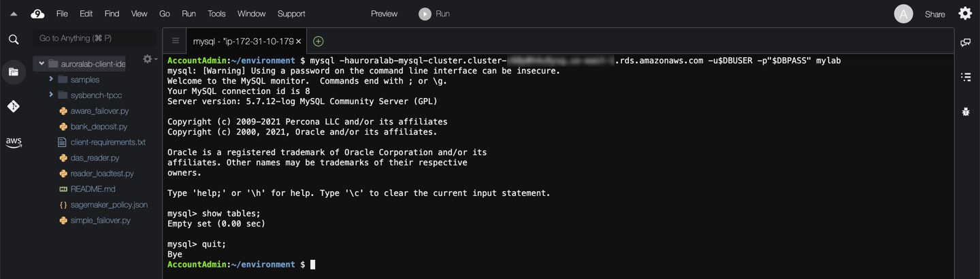Image resolution: width=980 pixels, height=279 pixels.
Task: Click the Go to Anything search field
Action: pos(94,38)
